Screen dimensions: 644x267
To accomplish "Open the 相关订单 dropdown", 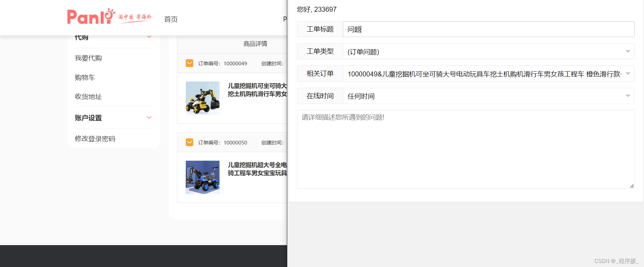I will 489,74.
